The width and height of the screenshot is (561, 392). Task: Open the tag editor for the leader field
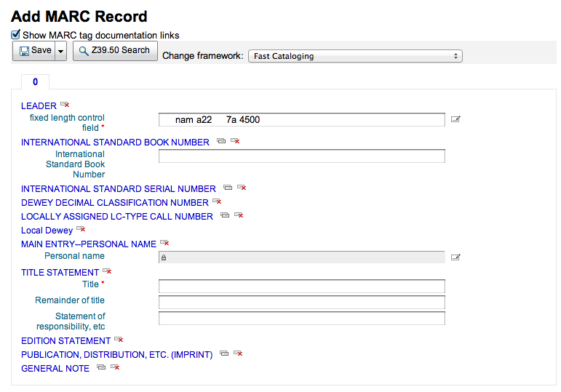[455, 119]
